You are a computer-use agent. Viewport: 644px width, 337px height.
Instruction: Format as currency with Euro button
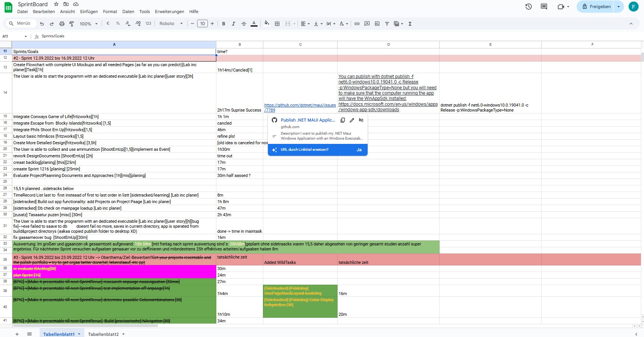point(108,23)
